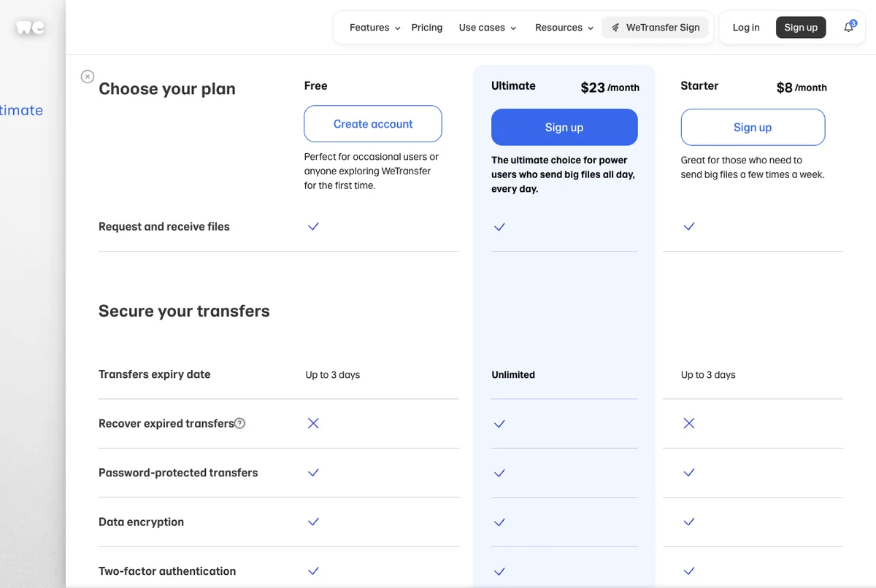Image resolution: width=876 pixels, height=588 pixels.
Task: Click the Ultimate checkmark for Recover expired transfers
Action: (x=499, y=424)
